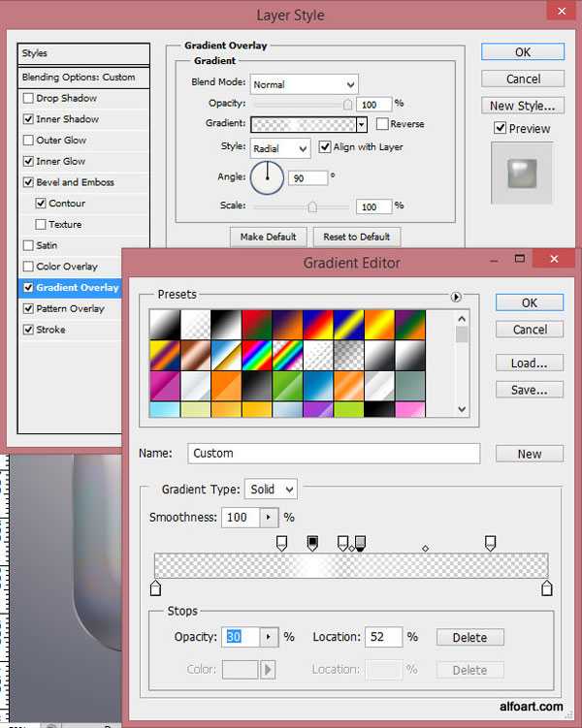Select the Pattern Overlay entry
This screenshot has height=728, width=582.
tap(70, 309)
